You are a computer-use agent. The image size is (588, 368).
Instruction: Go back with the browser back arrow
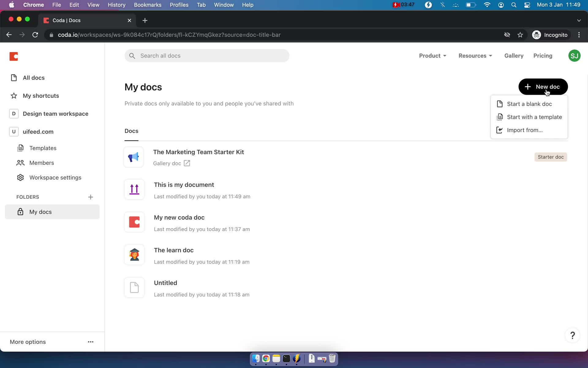click(x=9, y=35)
